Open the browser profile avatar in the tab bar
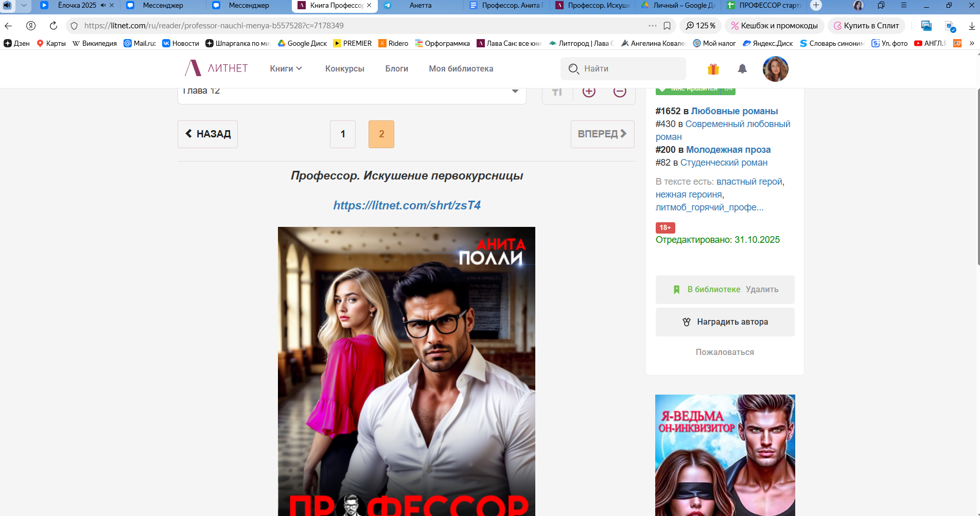 859,6
